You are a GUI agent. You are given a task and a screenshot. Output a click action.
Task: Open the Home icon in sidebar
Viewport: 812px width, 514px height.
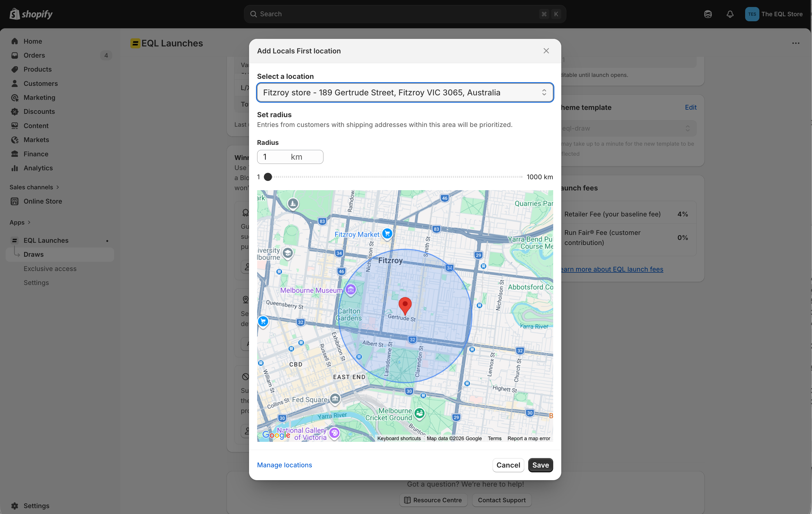coord(15,41)
